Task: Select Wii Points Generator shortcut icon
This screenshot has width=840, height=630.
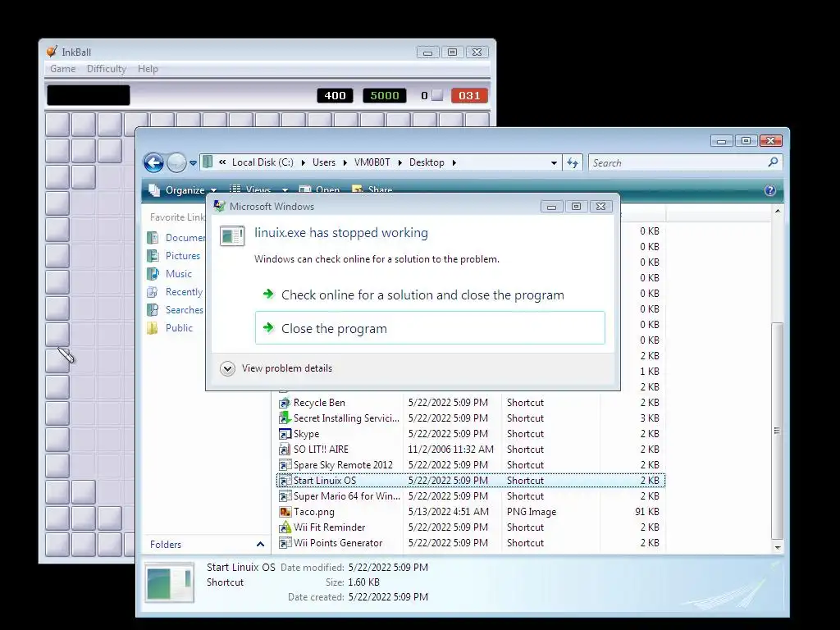Action: click(x=285, y=543)
